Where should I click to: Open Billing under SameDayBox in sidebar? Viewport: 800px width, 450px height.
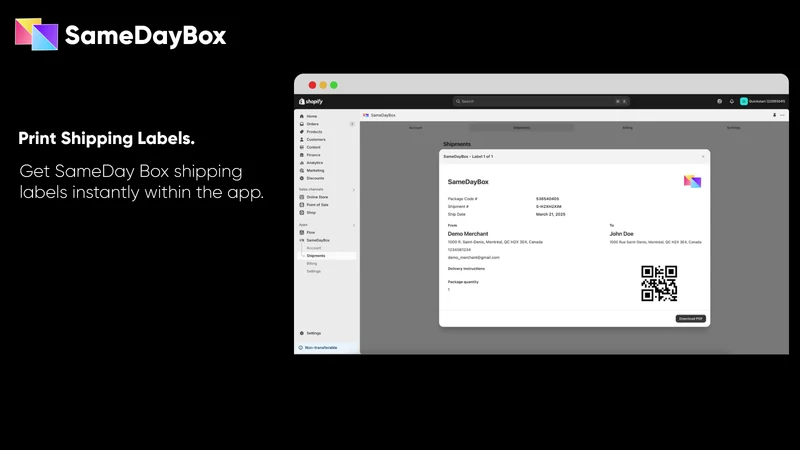(x=312, y=264)
